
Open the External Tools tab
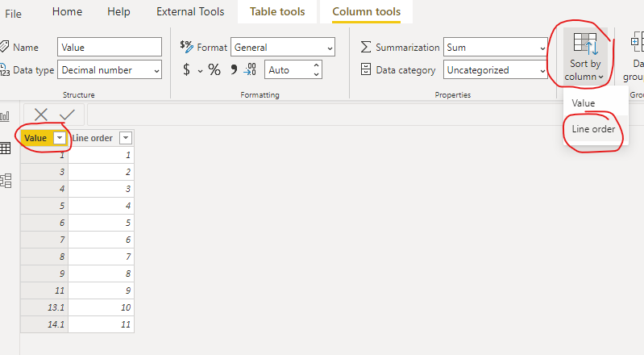pos(190,11)
